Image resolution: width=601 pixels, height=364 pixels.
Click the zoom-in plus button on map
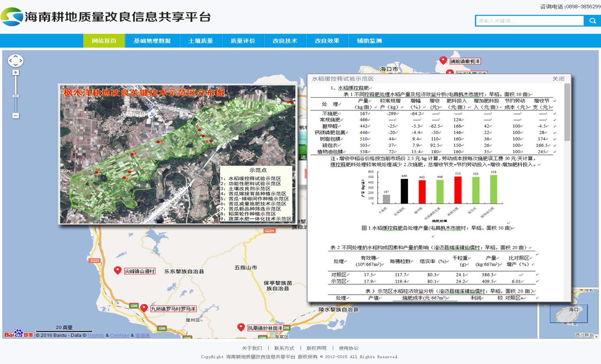pos(16,73)
